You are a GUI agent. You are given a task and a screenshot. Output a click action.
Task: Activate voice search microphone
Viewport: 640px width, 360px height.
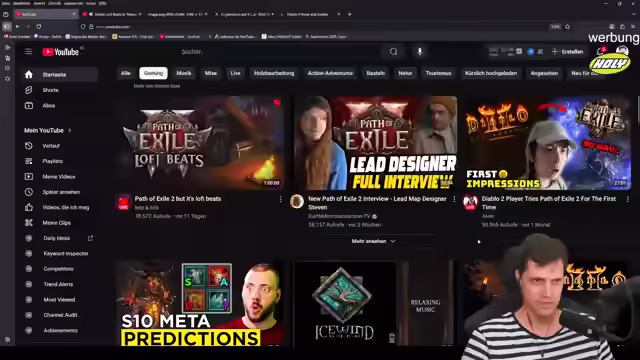click(420, 52)
